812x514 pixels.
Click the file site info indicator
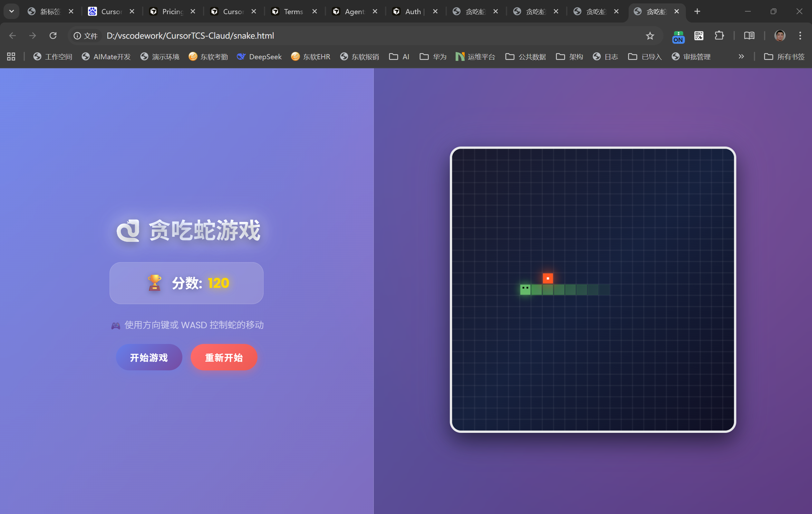[x=86, y=36]
